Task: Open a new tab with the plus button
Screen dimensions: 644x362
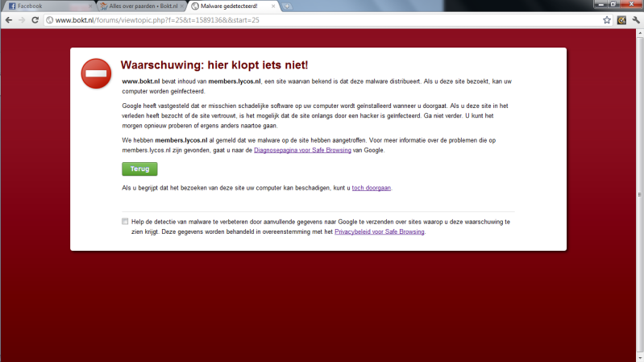Action: 287,6
